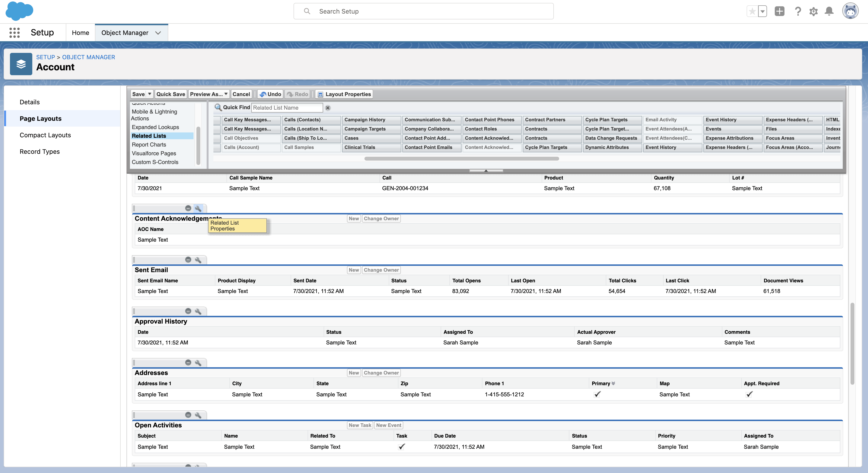868x473 pixels.
Task: Click the horizontal scrollbar under related list palette
Action: tap(461, 159)
